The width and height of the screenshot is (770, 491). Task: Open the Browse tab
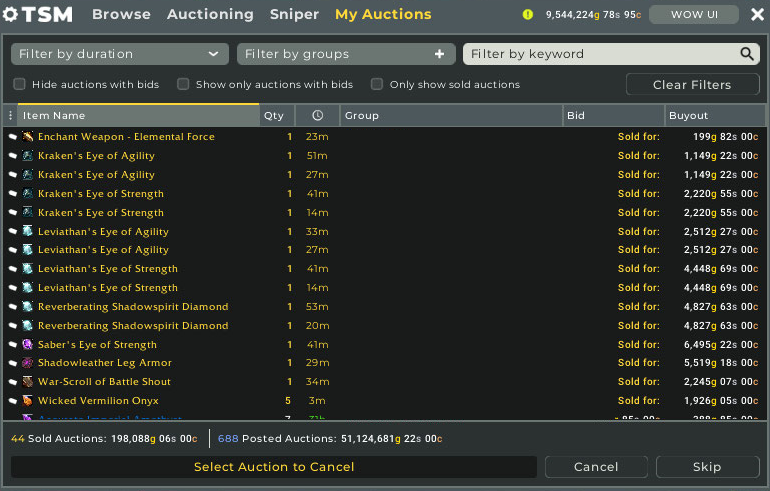(x=121, y=15)
